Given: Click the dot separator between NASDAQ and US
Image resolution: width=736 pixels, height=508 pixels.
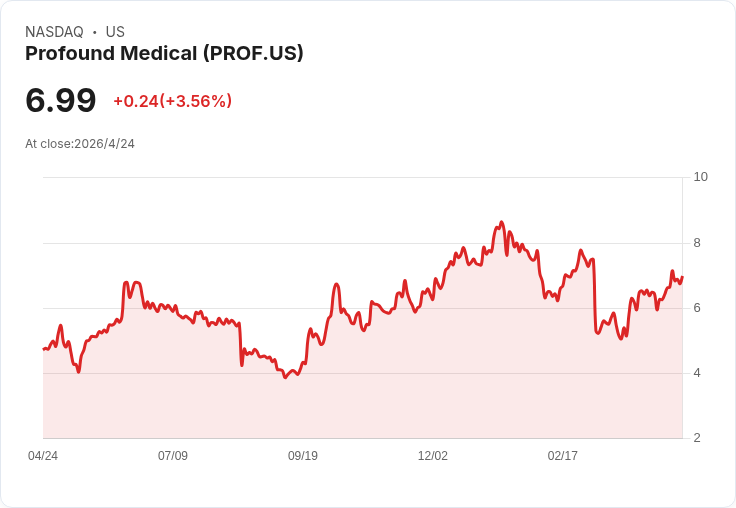Looking at the screenshot, I should tap(95, 32).
